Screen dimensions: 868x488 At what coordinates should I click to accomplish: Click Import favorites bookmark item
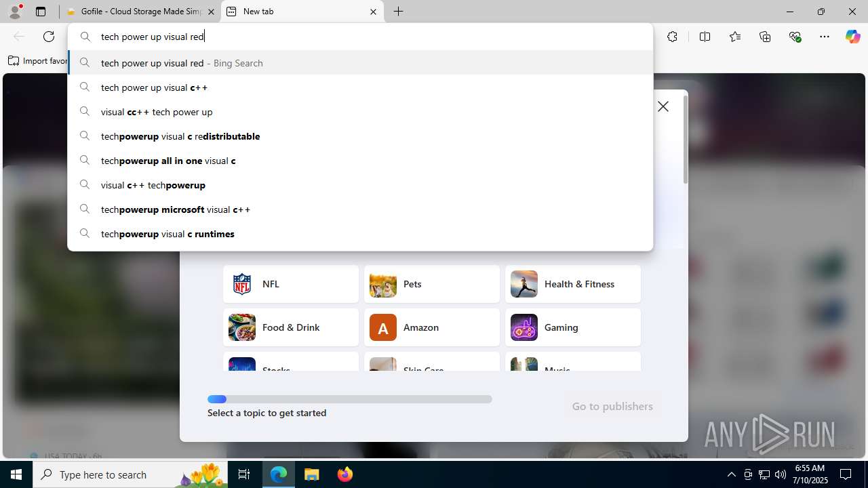click(x=38, y=61)
